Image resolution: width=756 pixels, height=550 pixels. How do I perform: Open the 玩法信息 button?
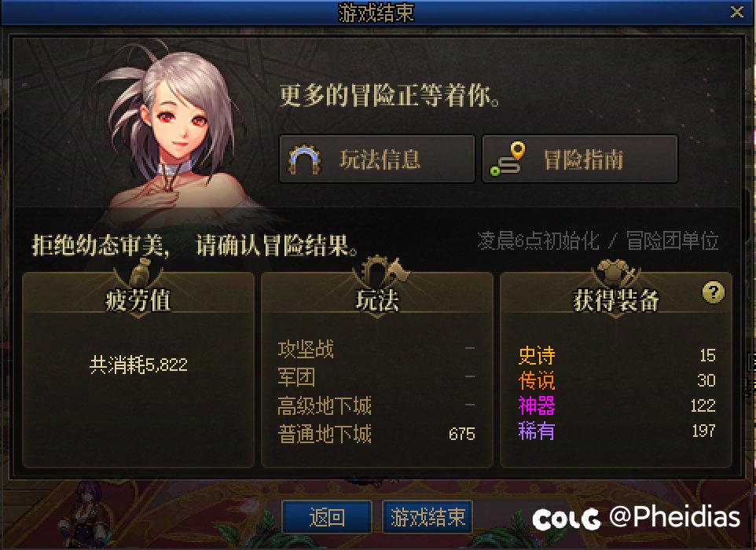[377, 159]
